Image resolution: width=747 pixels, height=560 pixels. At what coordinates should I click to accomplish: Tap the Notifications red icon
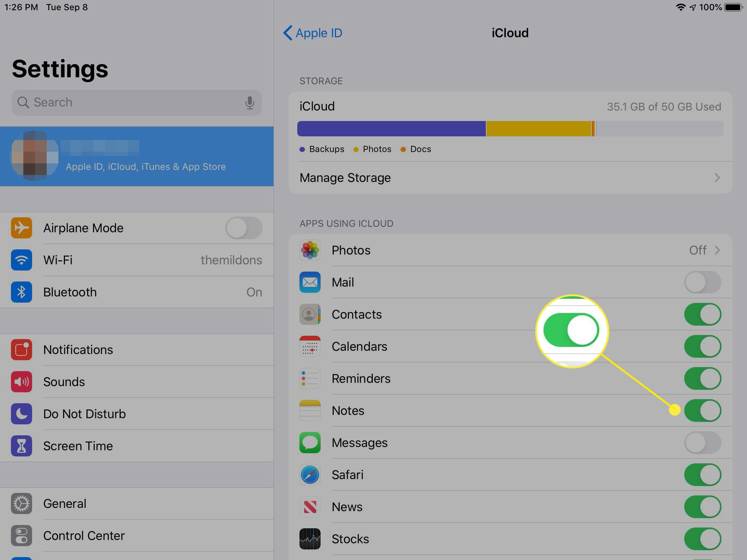[22, 350]
